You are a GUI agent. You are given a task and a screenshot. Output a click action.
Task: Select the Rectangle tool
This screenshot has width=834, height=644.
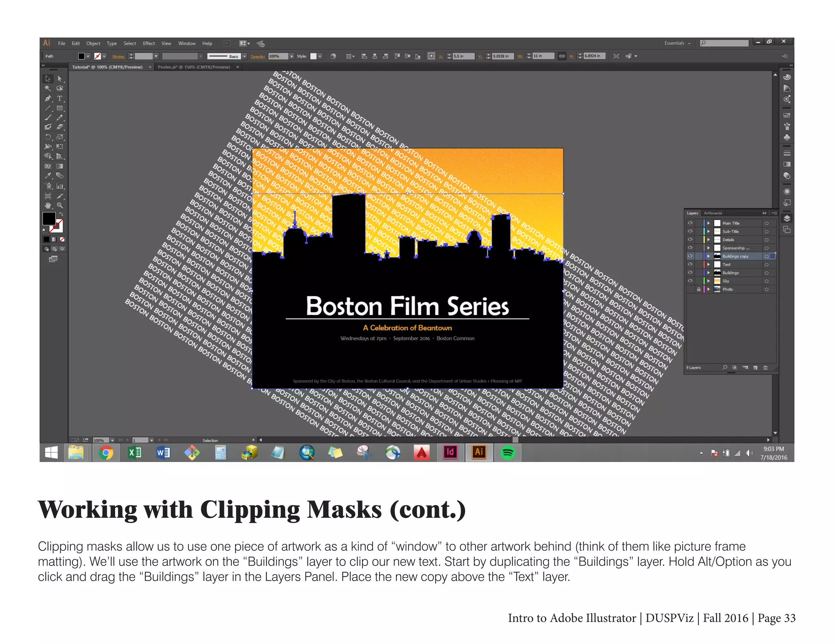tap(59, 108)
